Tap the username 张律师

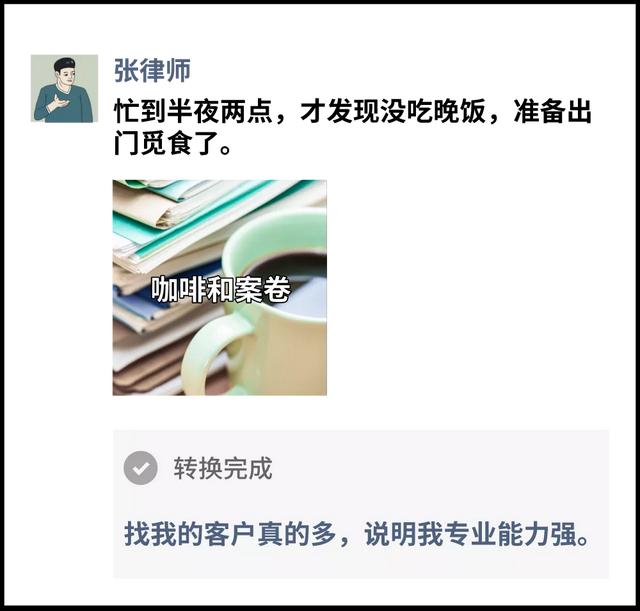pos(152,71)
